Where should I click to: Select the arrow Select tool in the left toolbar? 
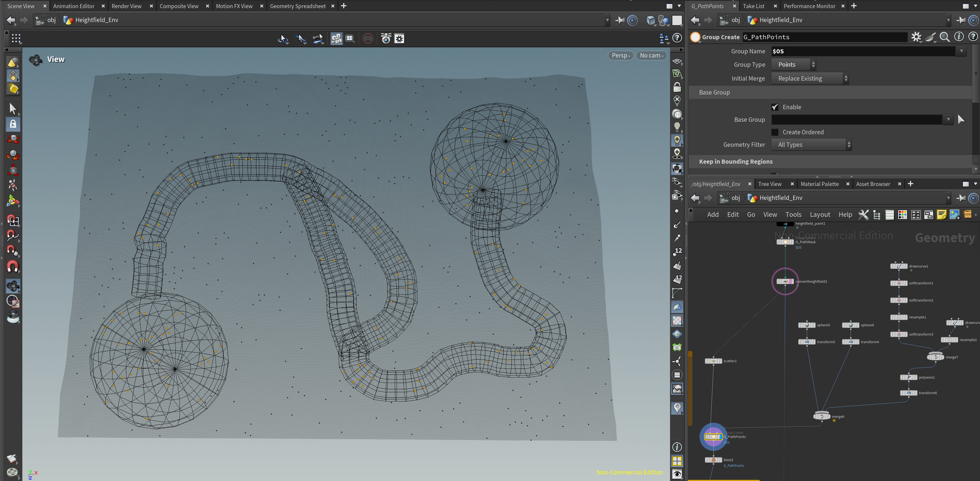(13, 109)
